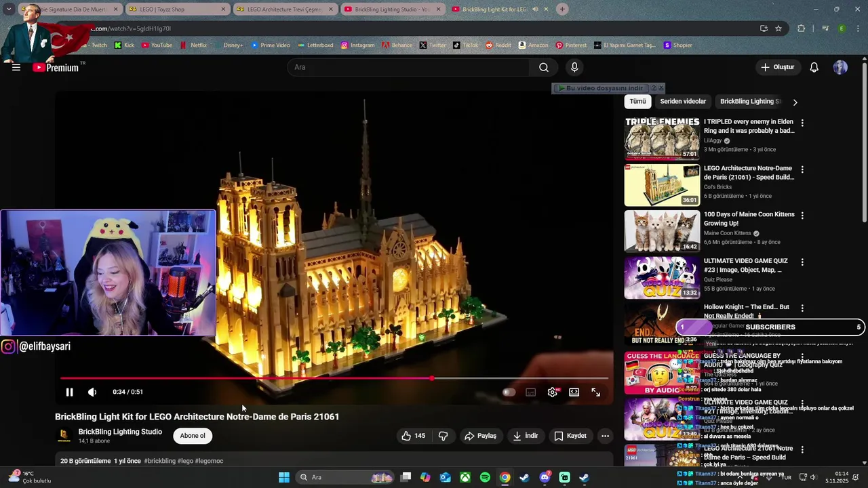Open Discord from the taskbar
This screenshot has width=868, height=488.
545,477
